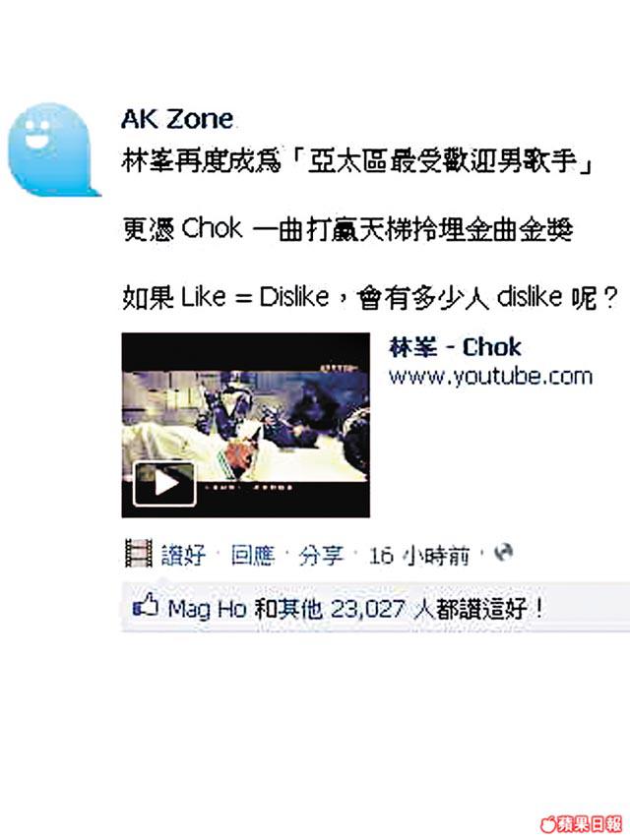This screenshot has height=840, width=630.
Task: Play the Chok video
Action: pyautogui.click(x=164, y=484)
